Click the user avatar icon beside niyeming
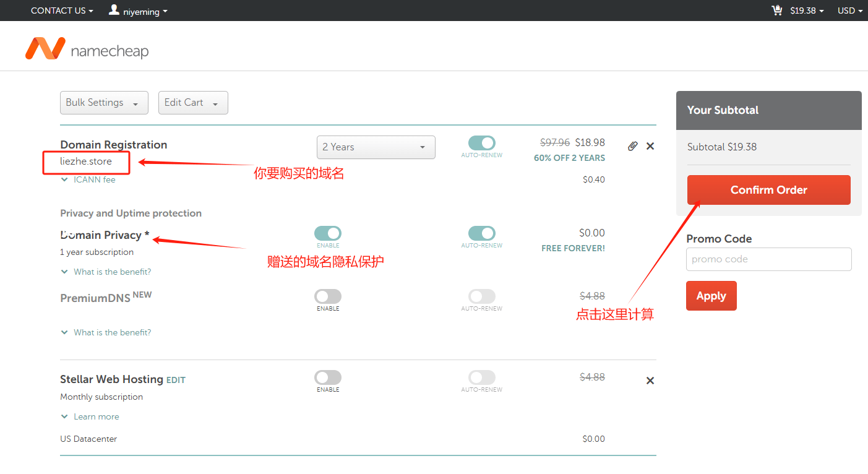The width and height of the screenshot is (868, 474). tap(114, 10)
